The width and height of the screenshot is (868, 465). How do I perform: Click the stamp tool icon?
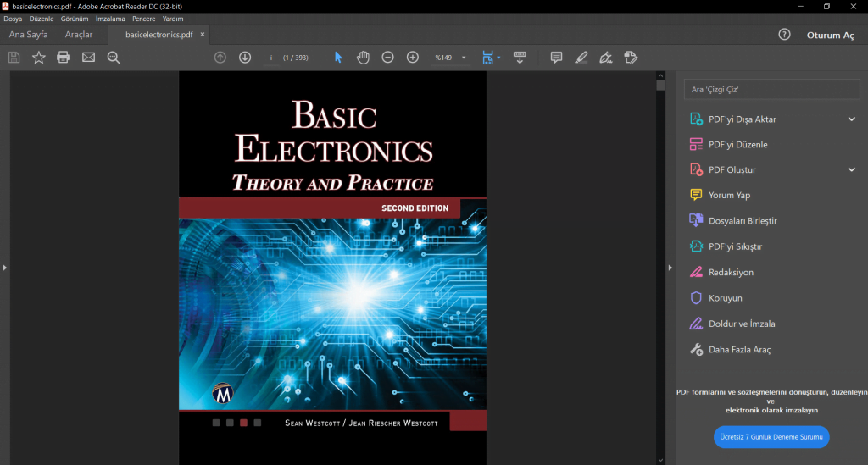click(x=631, y=58)
